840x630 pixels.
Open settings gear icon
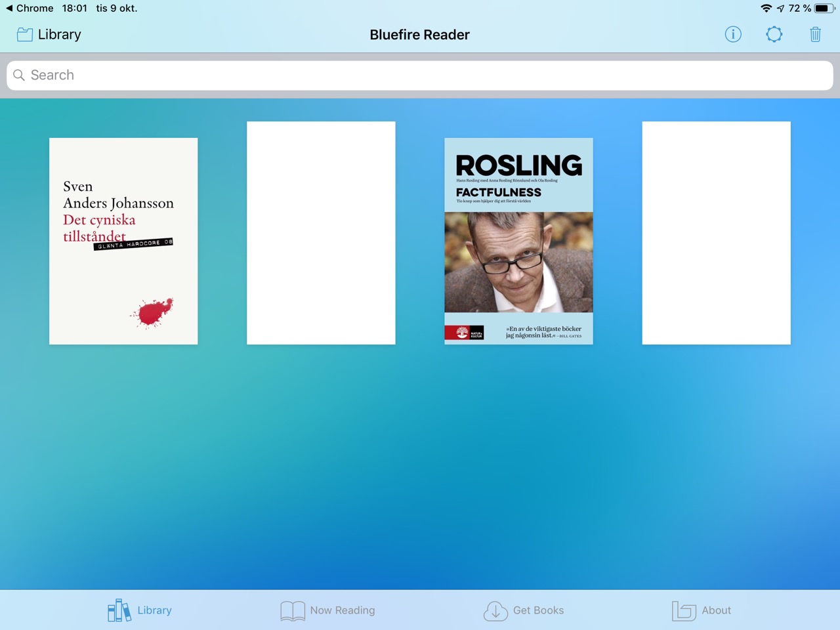(774, 34)
